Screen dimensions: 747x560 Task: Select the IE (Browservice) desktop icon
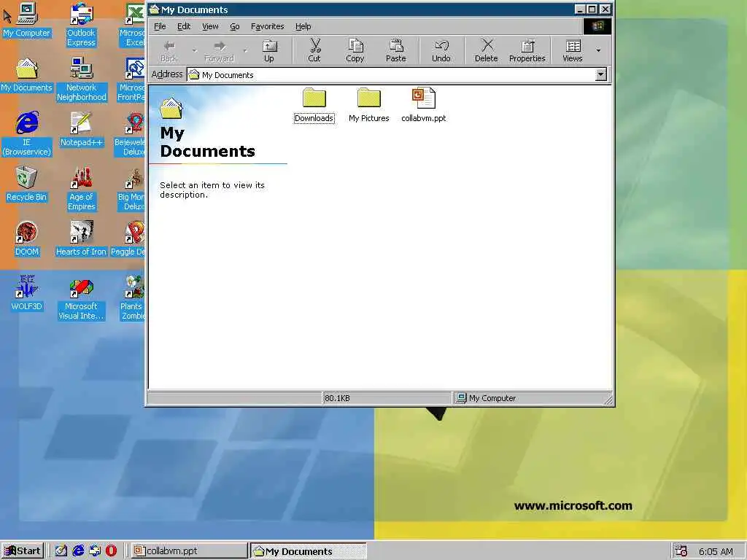tap(27, 134)
